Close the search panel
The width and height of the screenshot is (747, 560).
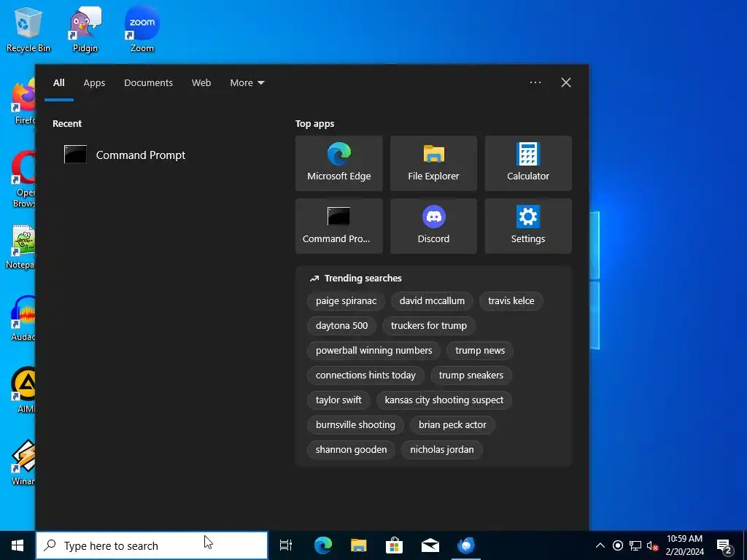point(566,82)
